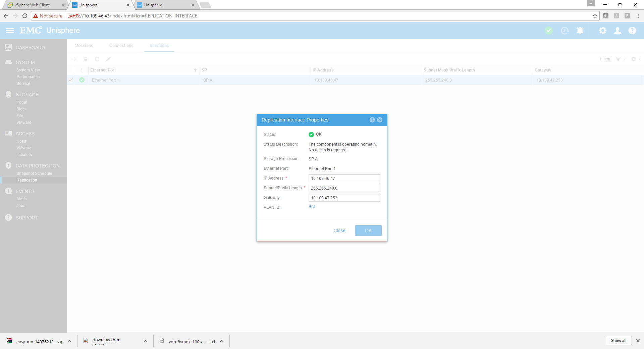Viewport: 644px width, 349px height.
Task: Click the add interface plus icon
Action: (x=74, y=59)
